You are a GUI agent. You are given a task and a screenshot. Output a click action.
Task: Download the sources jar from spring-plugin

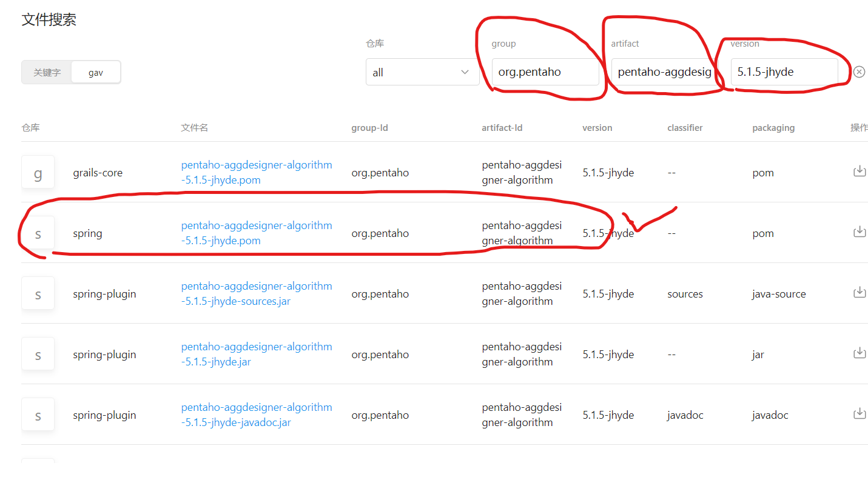(x=860, y=292)
